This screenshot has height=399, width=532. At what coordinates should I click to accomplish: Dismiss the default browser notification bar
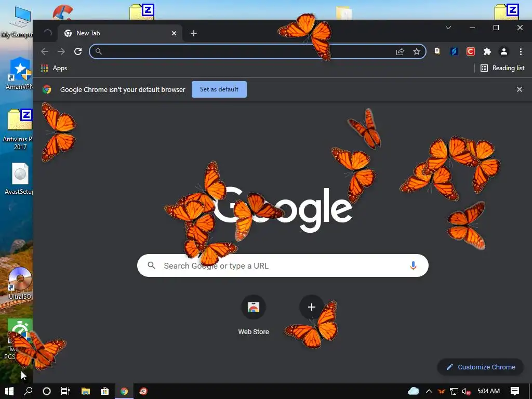(520, 89)
